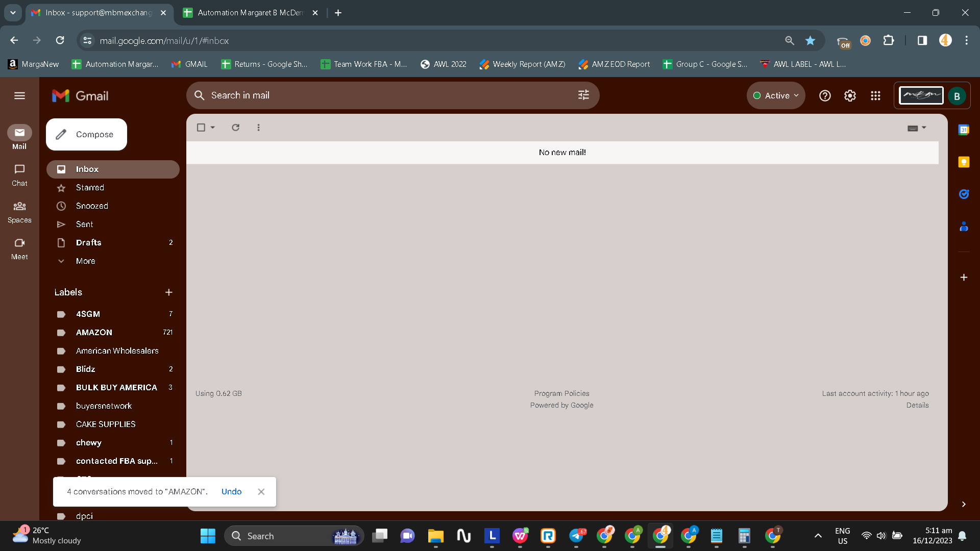This screenshot has width=980, height=551.
Task: Get add-ons with plus icon
Action: click(964, 278)
